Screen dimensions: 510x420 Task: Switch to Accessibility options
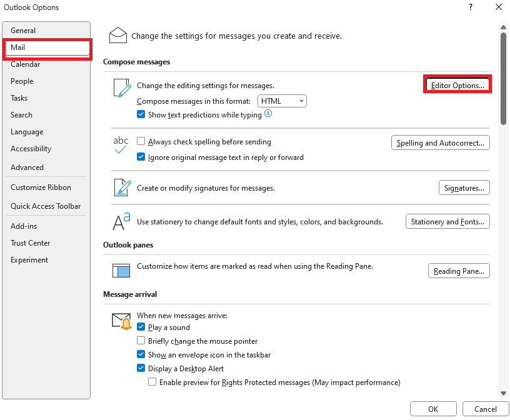pos(46,149)
